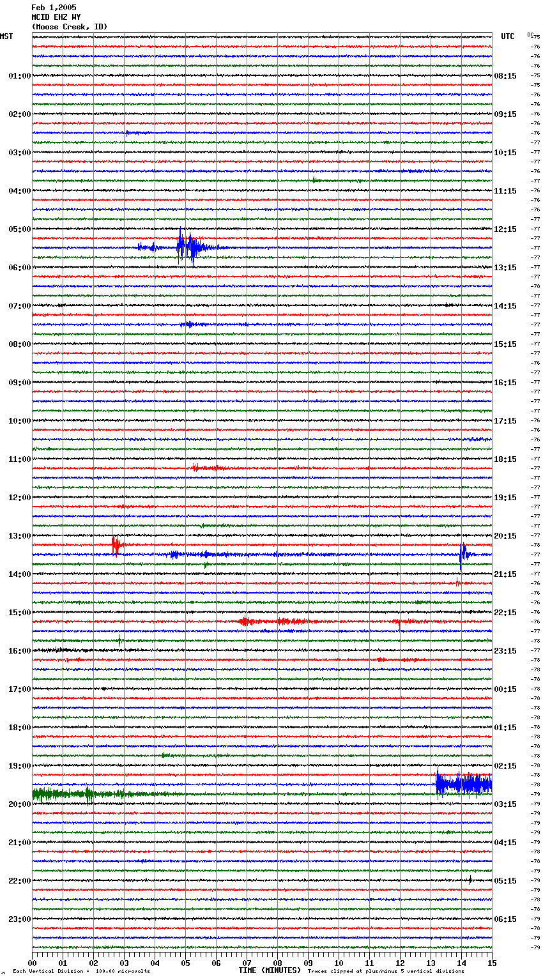The height and width of the screenshot is (980, 543).
Task: Select the 13:00 MST hour label
Action: click(20, 536)
